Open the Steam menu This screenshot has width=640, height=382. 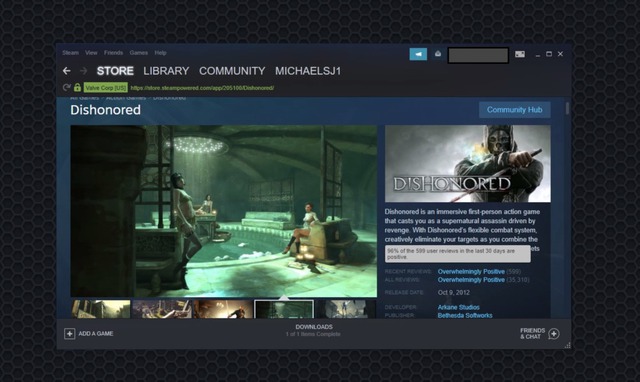[70, 53]
